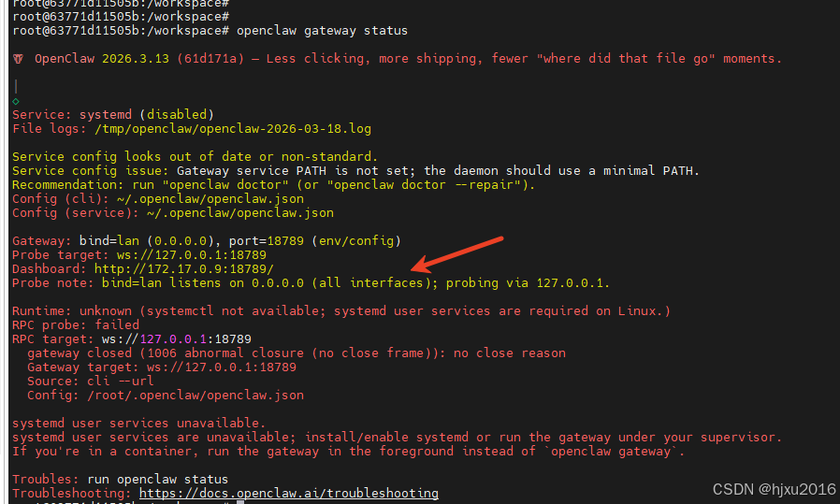
Task: Click 'gateway closed (1006 abnormal closure' line
Action: 297,353
